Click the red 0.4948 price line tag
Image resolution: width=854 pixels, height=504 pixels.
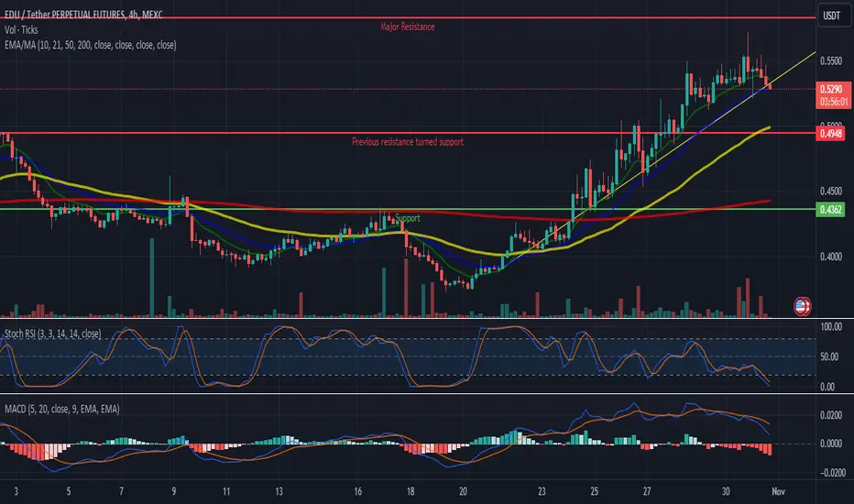pyautogui.click(x=830, y=134)
